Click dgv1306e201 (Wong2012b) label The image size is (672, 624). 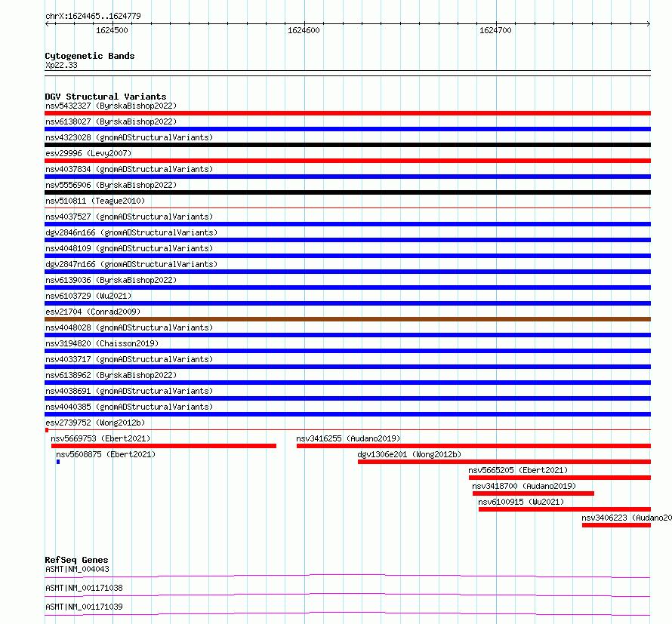409,454
